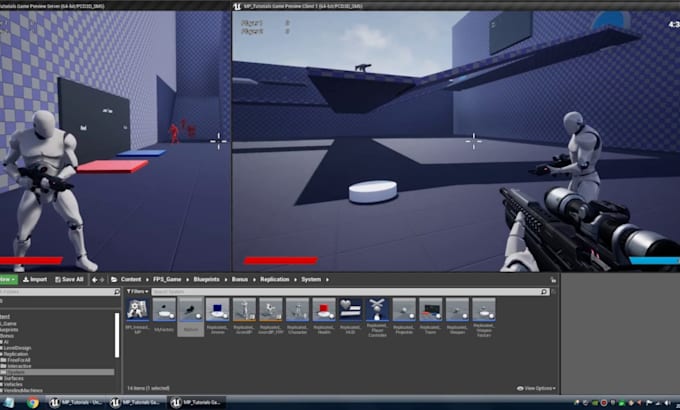This screenshot has width=680, height=410.
Task: Click the magnifier icon in asset search
Action: tap(544, 292)
